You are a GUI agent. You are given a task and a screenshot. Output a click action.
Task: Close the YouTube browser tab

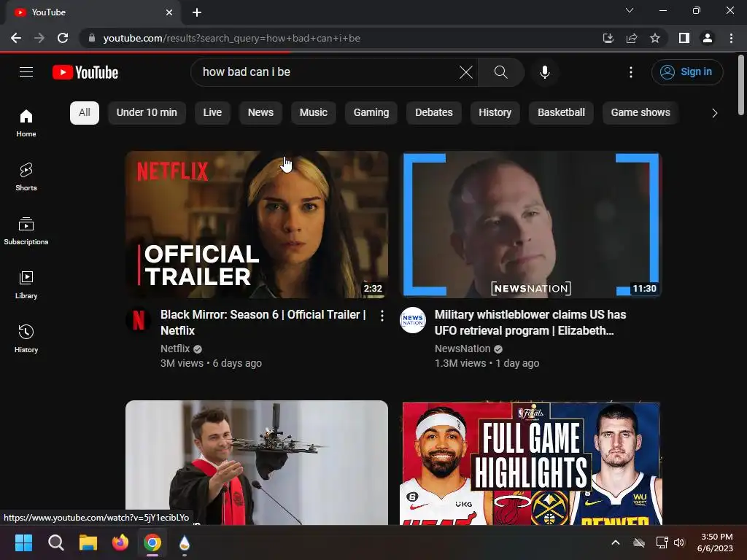pos(169,12)
